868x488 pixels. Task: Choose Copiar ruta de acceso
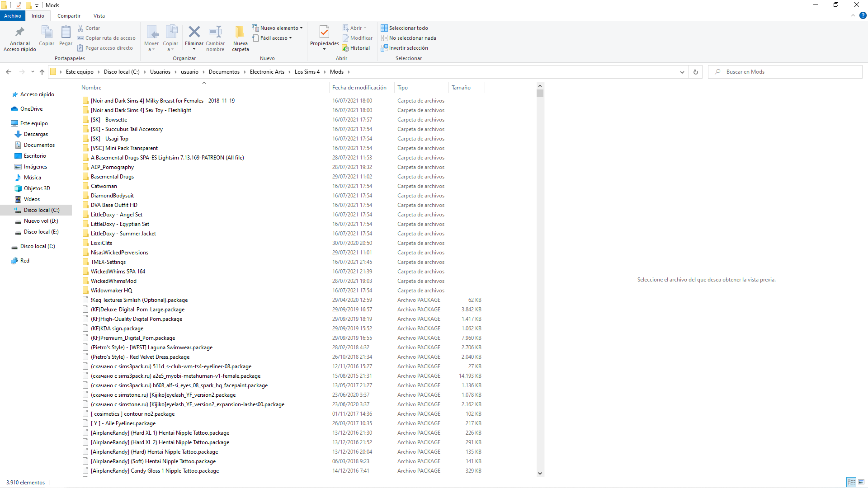[x=106, y=38]
